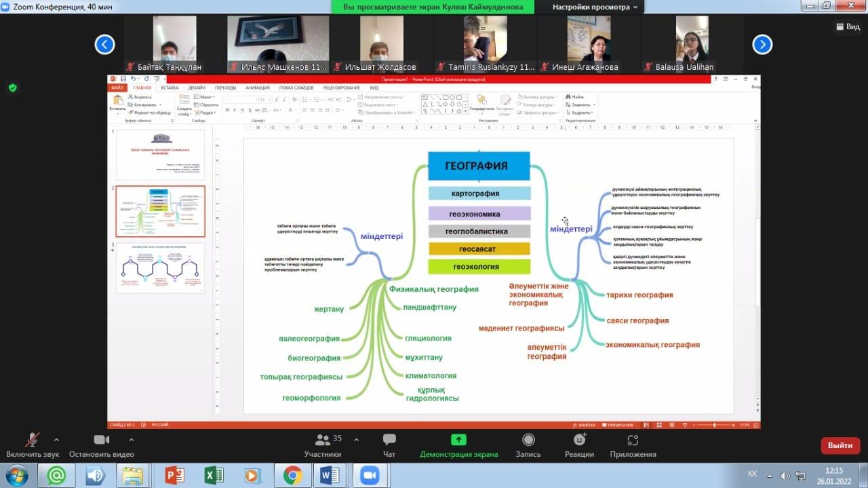The height and width of the screenshot is (488, 868).
Task: Open the ФАЙЛ tab in PowerPoint
Action: coord(118,88)
